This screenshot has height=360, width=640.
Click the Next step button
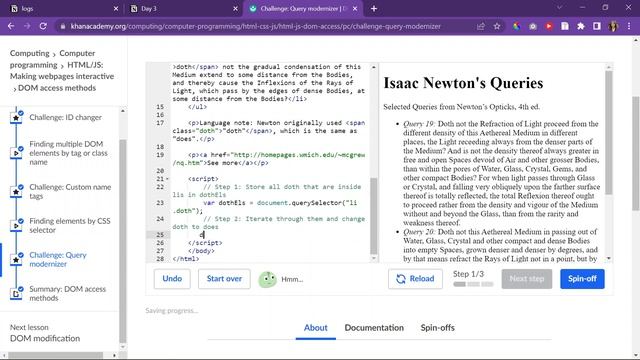(x=527, y=279)
